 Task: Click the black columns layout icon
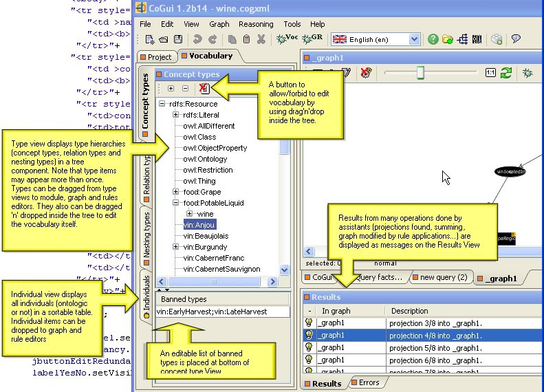click(477, 39)
